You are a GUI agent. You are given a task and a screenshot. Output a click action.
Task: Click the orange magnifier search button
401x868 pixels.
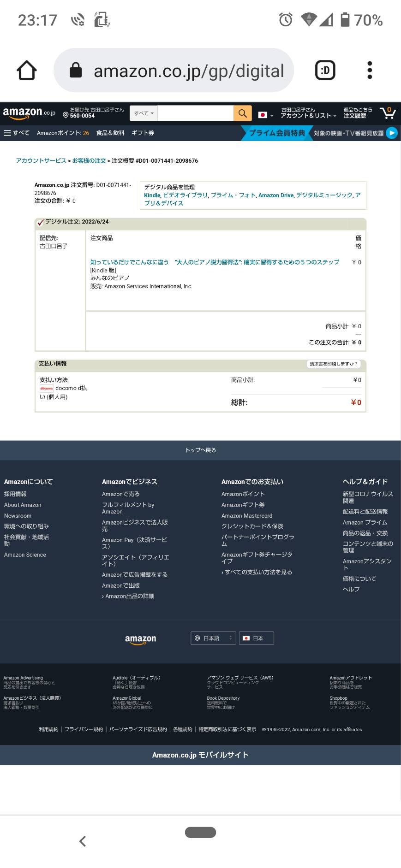(243, 113)
